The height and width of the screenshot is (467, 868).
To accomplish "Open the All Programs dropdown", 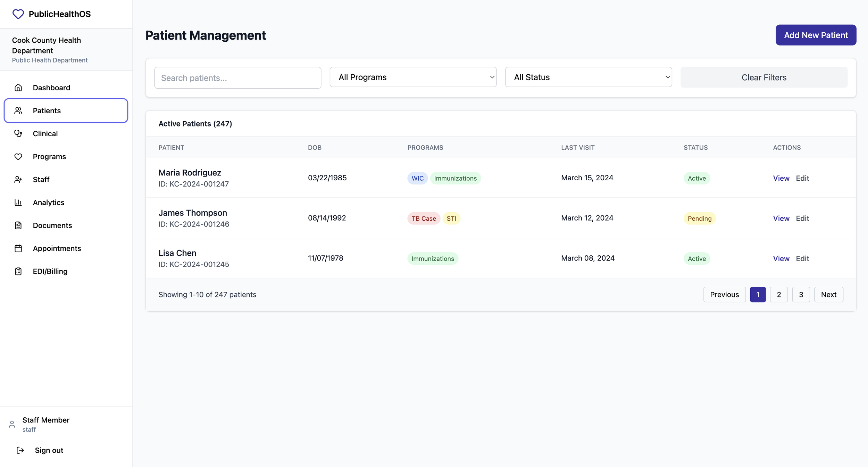I will 413,77.
